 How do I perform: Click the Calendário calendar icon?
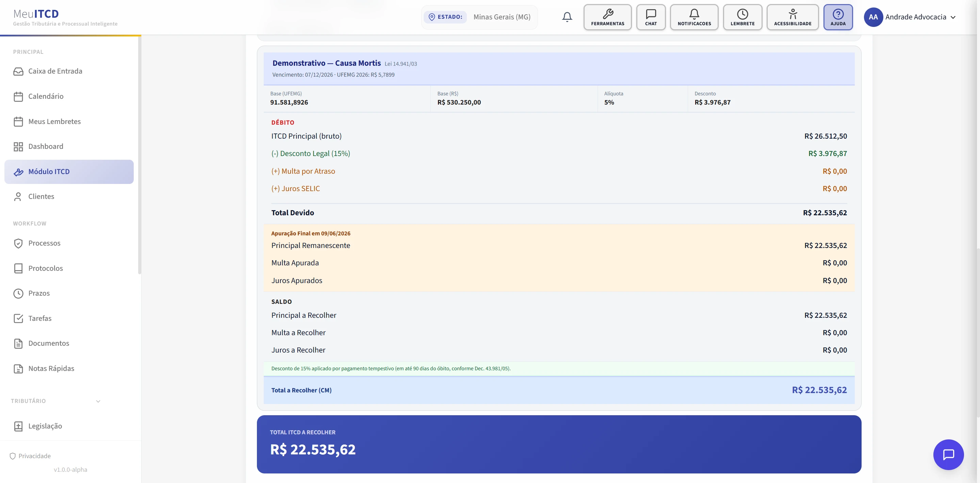coord(18,97)
